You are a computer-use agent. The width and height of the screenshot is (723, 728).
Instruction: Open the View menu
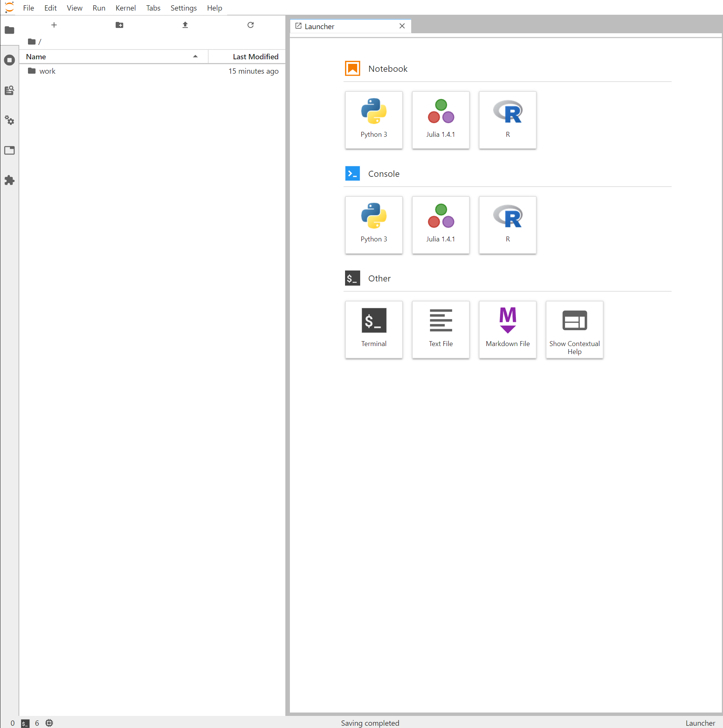74,8
